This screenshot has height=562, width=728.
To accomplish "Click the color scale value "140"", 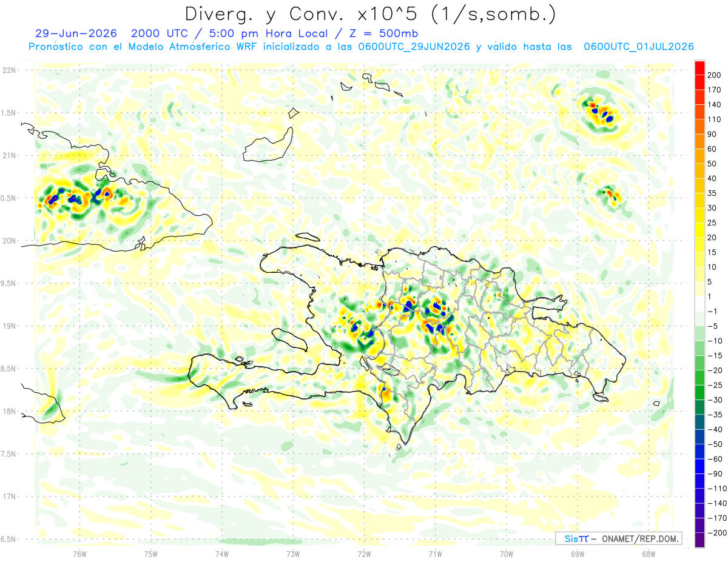I will click(715, 105).
